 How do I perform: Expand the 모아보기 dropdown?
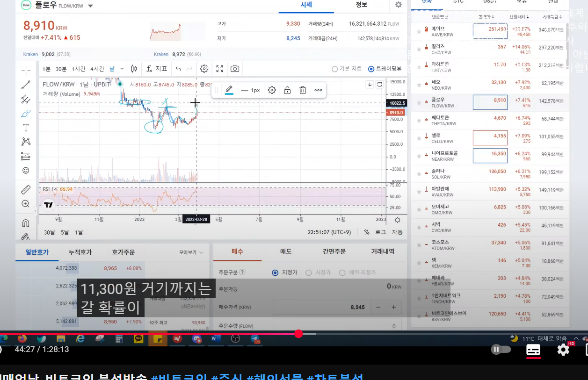coord(191,252)
